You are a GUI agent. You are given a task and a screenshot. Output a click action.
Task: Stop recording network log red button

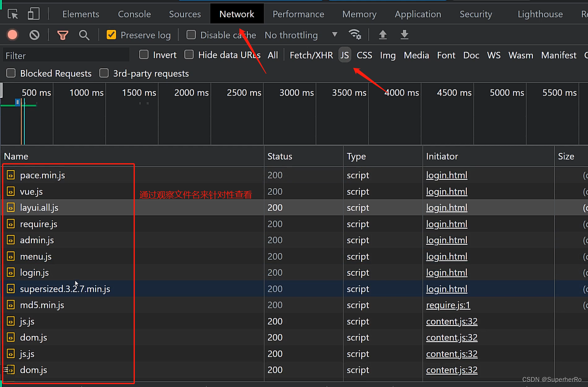(x=12, y=35)
